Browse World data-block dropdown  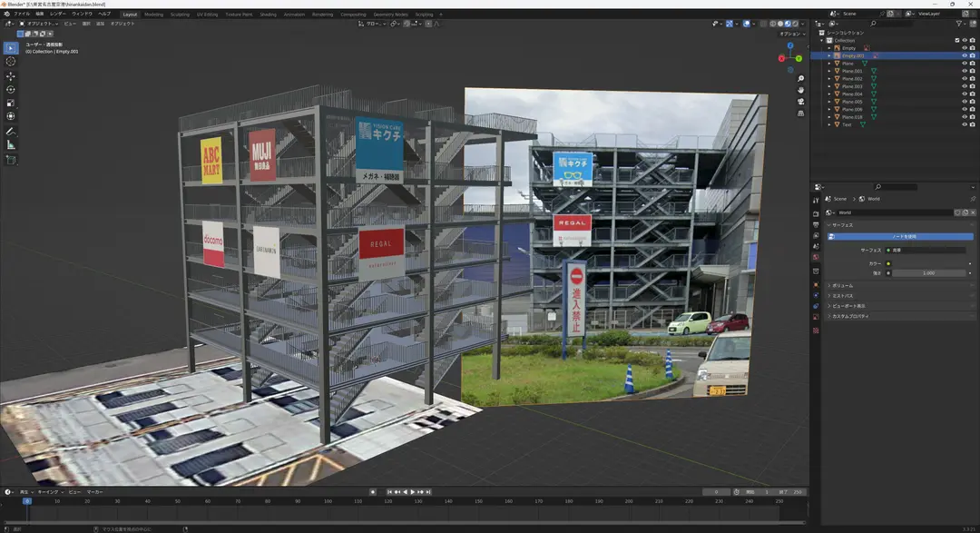coord(831,212)
